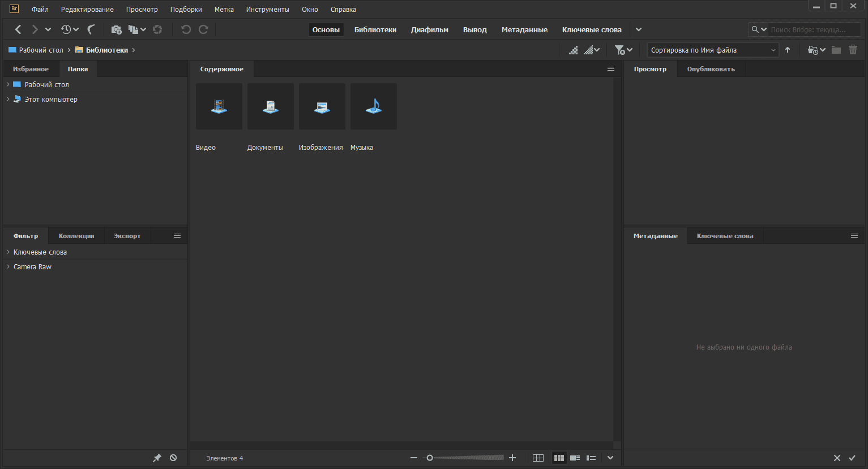Image resolution: width=868 pixels, height=469 pixels.
Task: Open the Редактирование menu
Action: pos(87,10)
